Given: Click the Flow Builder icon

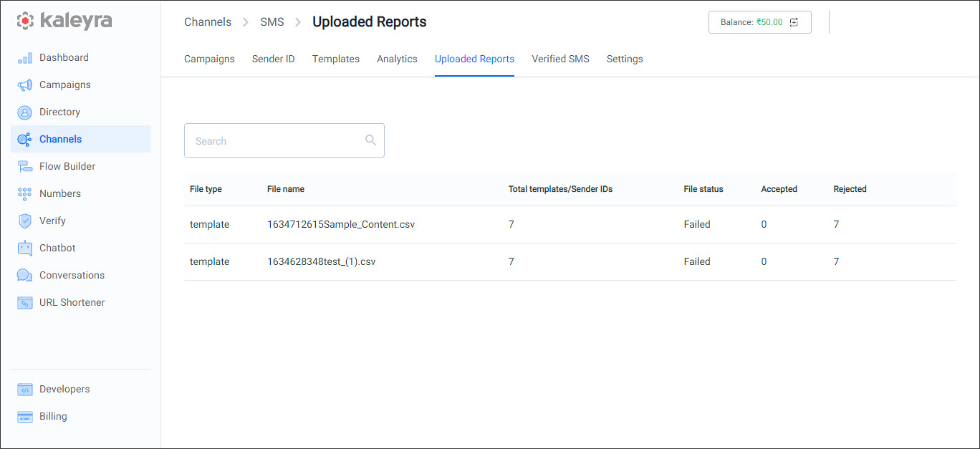Looking at the screenshot, I should click(x=25, y=167).
